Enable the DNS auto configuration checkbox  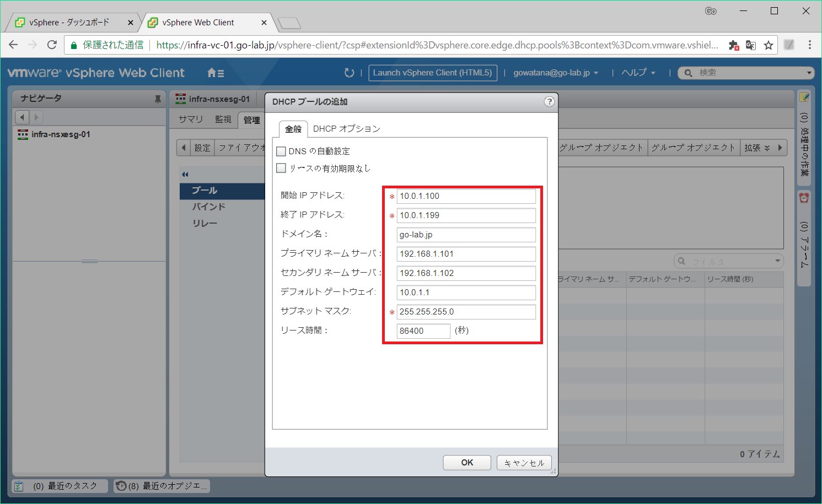tap(281, 151)
